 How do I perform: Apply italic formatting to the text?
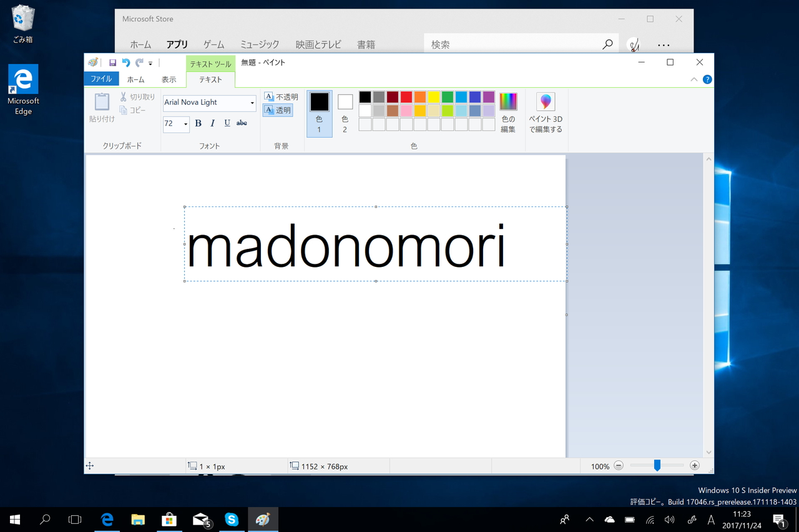pos(212,123)
